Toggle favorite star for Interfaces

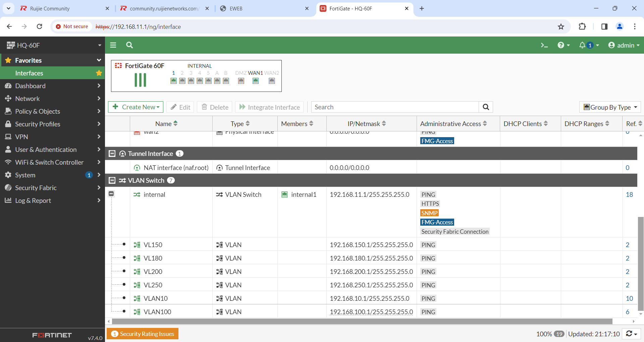99,73
